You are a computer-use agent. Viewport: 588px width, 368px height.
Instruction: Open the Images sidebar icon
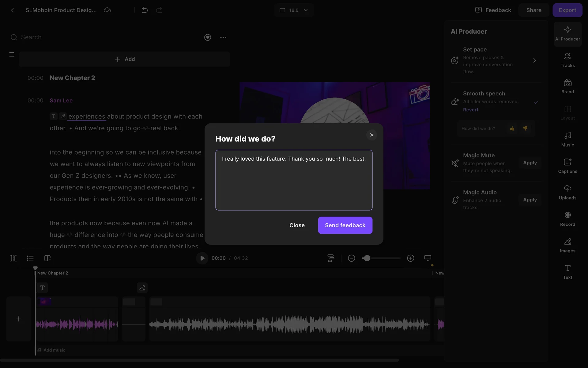point(567,245)
